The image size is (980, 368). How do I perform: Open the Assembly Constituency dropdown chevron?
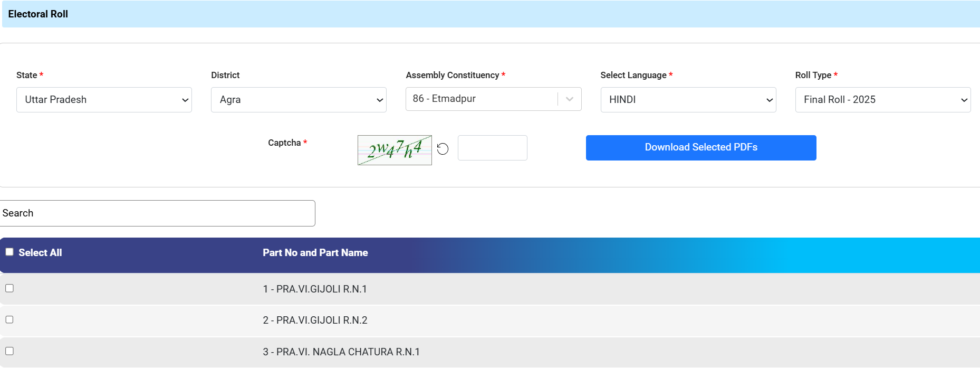570,99
